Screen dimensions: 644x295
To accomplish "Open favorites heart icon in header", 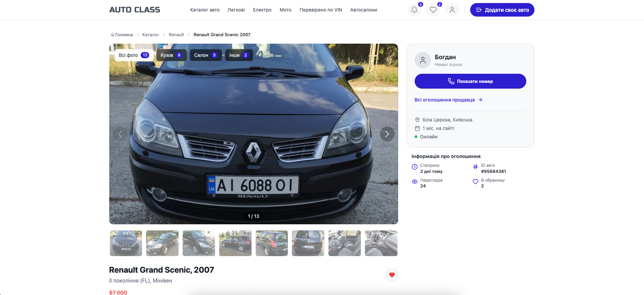I will (433, 10).
